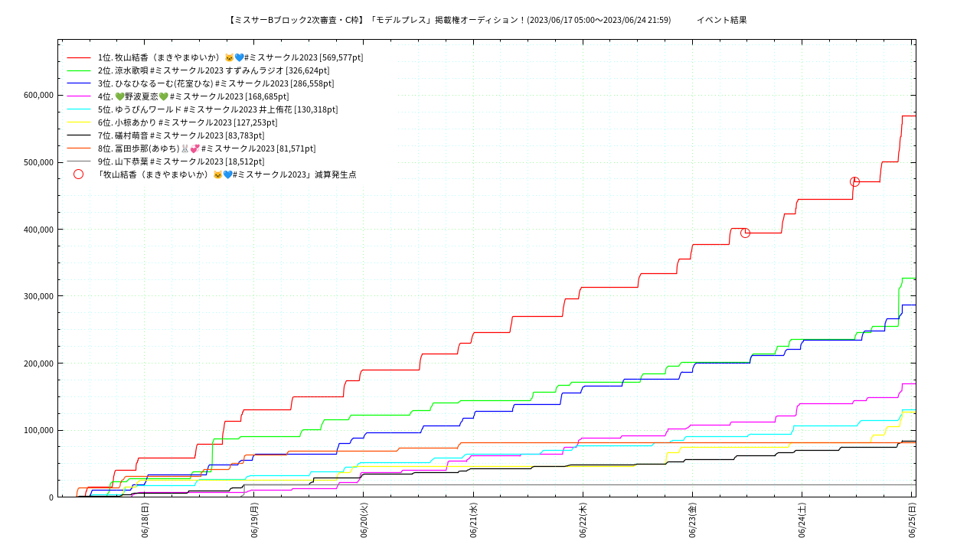The width and height of the screenshot is (980, 551).
Task: Click the イベント結果 label in title
Action: tap(722, 20)
